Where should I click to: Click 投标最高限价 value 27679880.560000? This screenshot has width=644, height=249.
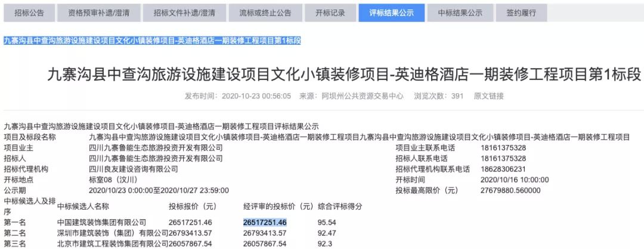(x=510, y=190)
